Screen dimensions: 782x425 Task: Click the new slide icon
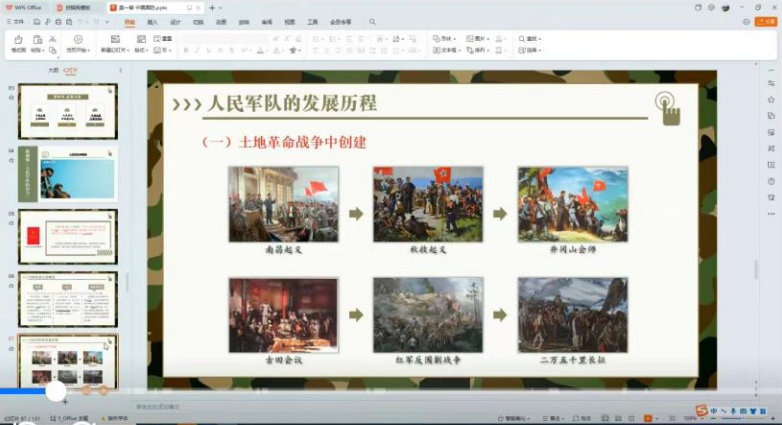pyautogui.click(x=115, y=39)
